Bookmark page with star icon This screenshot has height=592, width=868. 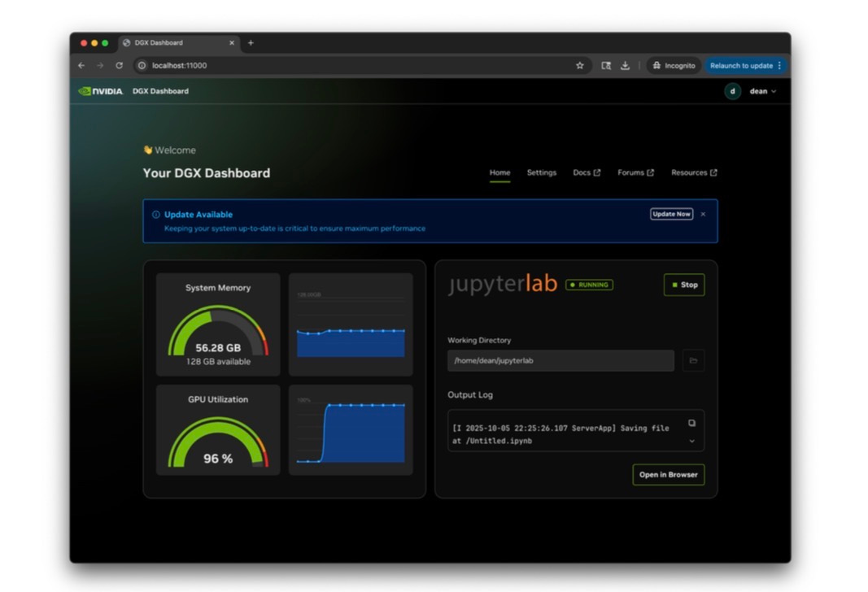[x=579, y=65]
